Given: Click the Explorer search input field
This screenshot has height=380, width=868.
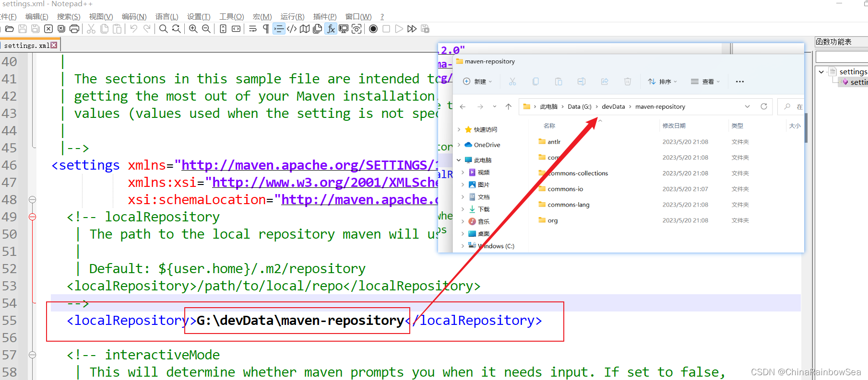Looking at the screenshot, I should click(x=793, y=106).
